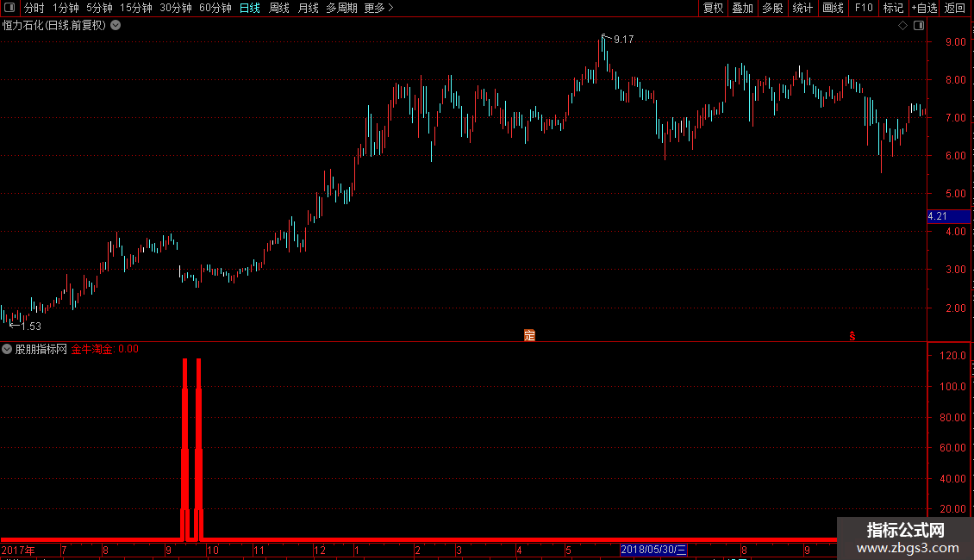Select the 1分钟 period
The image size is (974, 560).
(66, 8)
